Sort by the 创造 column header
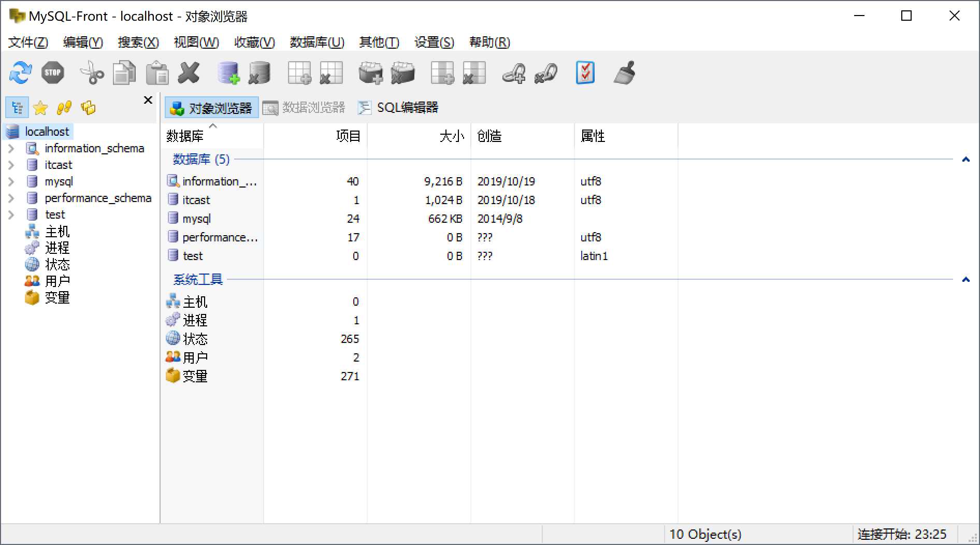Screen dimensions: 980x545 point(523,136)
